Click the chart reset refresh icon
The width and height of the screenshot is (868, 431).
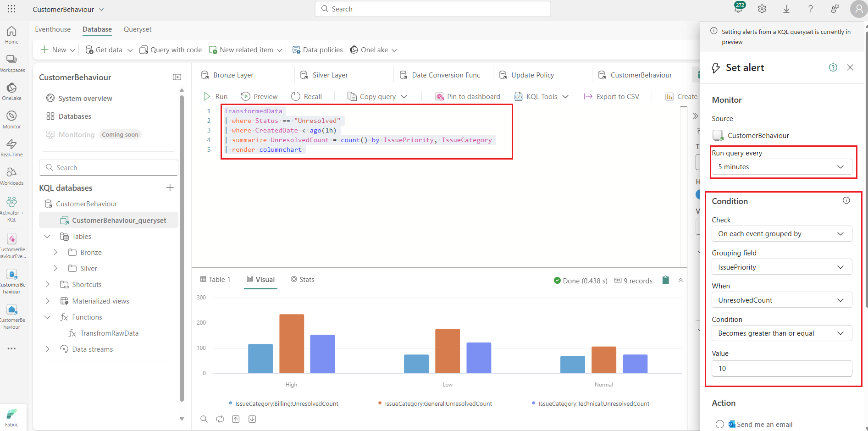(x=220, y=419)
